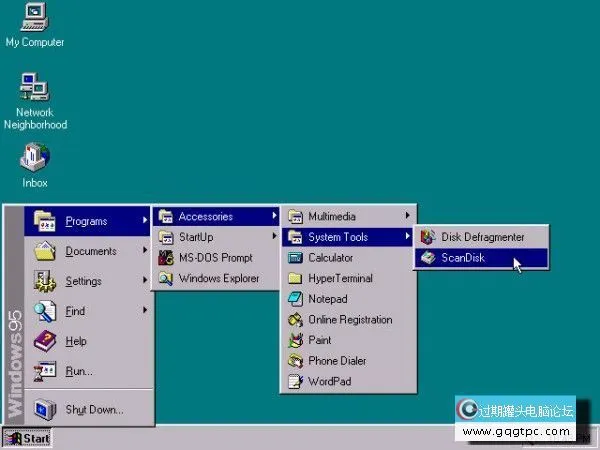Expand the Find submenu arrow

click(x=145, y=311)
